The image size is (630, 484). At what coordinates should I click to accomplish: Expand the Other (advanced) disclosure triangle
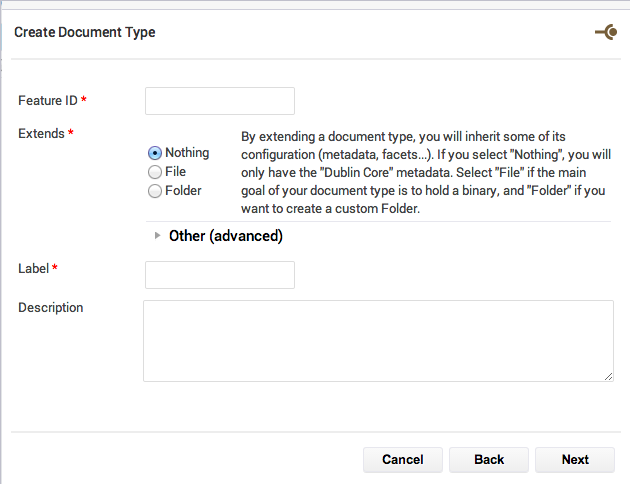(x=158, y=236)
